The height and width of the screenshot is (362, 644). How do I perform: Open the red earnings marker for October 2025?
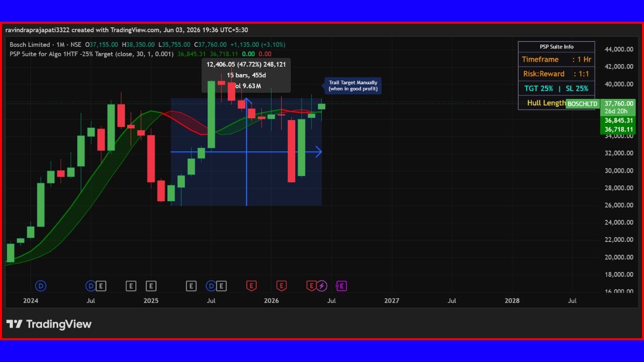pos(252,286)
